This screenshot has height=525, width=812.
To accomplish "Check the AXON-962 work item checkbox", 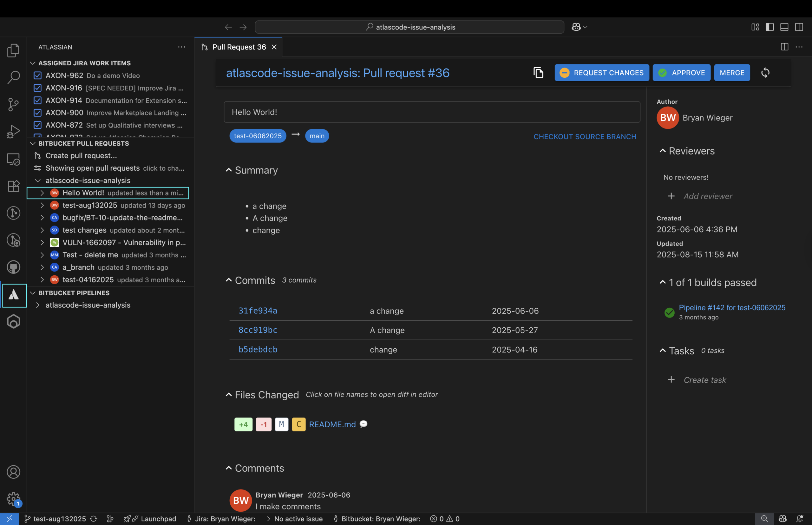I will [37, 75].
